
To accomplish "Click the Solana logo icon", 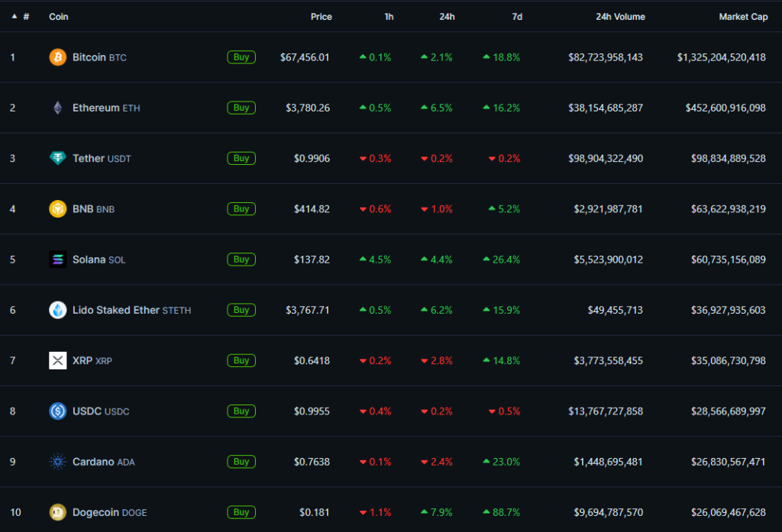I will pyautogui.click(x=57, y=259).
